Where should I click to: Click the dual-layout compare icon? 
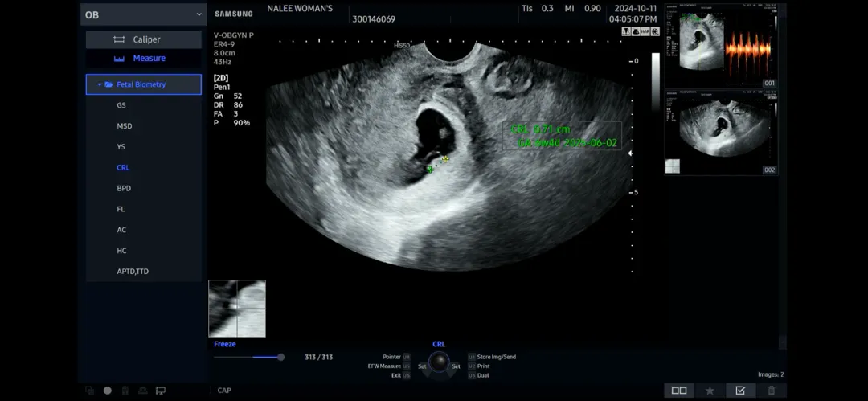click(x=679, y=391)
